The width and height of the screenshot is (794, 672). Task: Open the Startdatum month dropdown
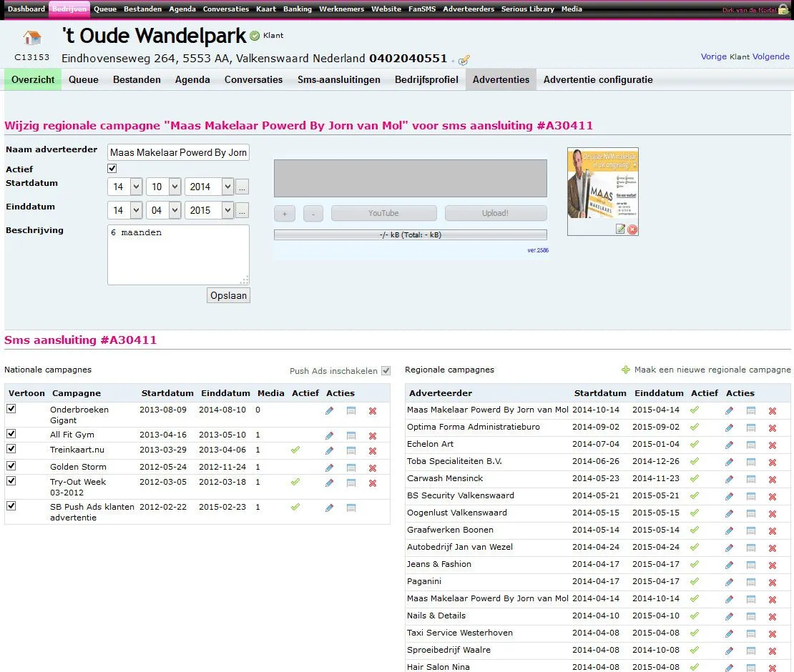pos(164,187)
